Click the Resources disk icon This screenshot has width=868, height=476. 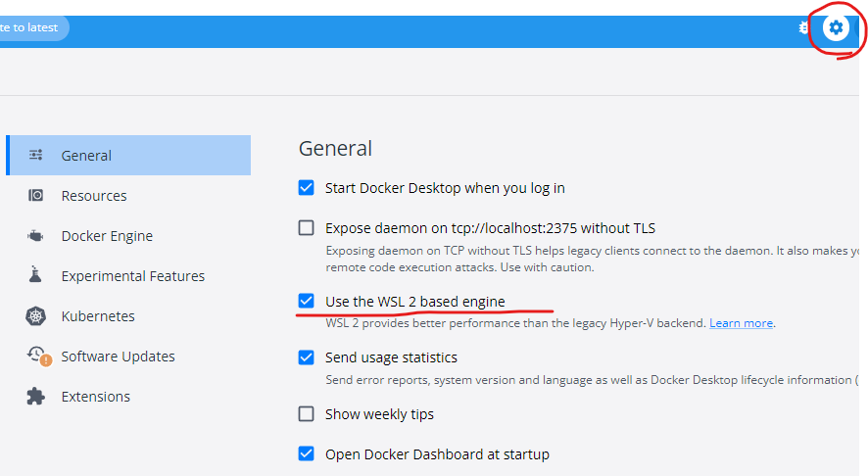pos(35,195)
